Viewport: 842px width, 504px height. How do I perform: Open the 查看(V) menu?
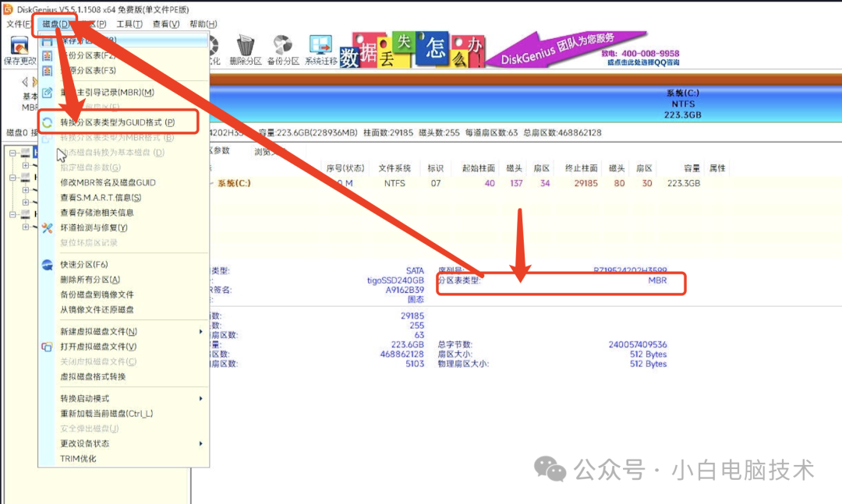pos(166,24)
